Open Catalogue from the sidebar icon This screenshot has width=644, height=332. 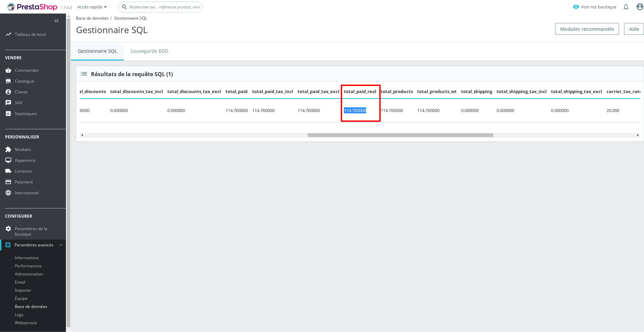coord(8,81)
